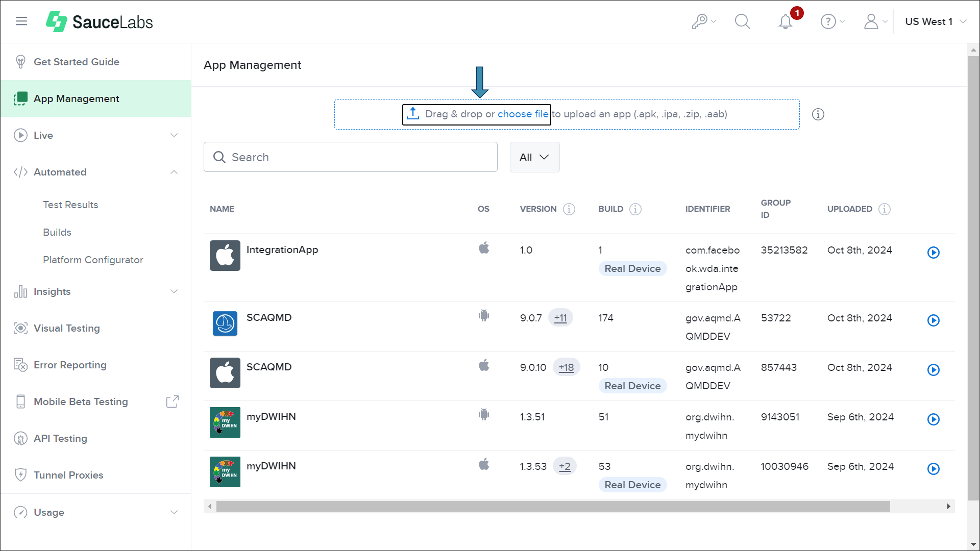Open notifications bell with badge

click(786, 21)
